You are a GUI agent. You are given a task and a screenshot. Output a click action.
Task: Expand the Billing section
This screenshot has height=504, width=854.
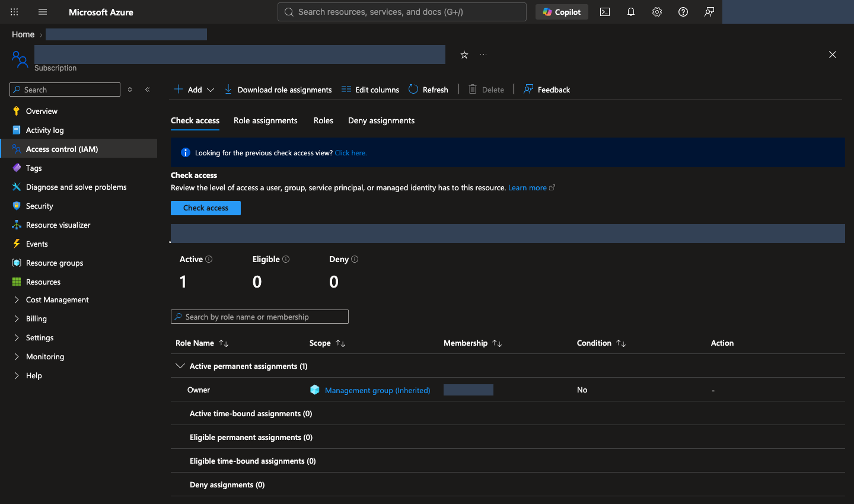[x=17, y=318]
